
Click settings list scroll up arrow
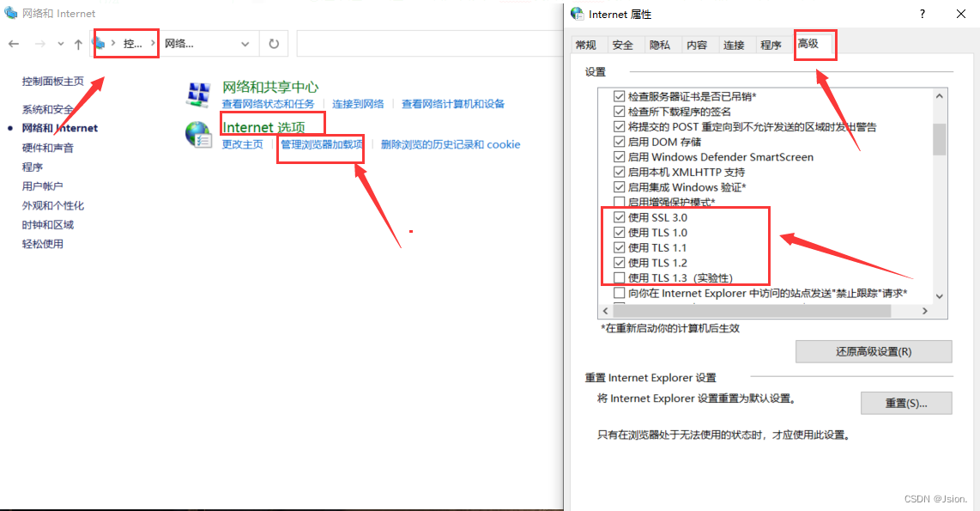tap(940, 96)
